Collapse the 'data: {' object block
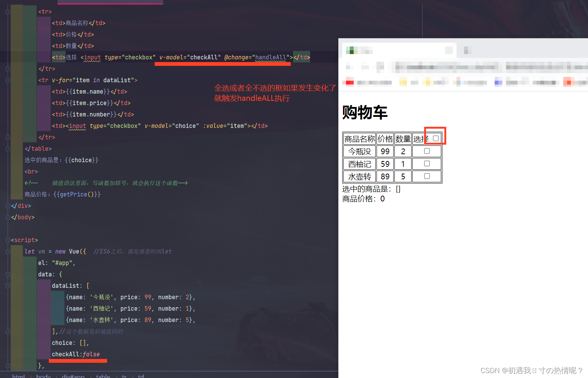 click(x=8, y=274)
